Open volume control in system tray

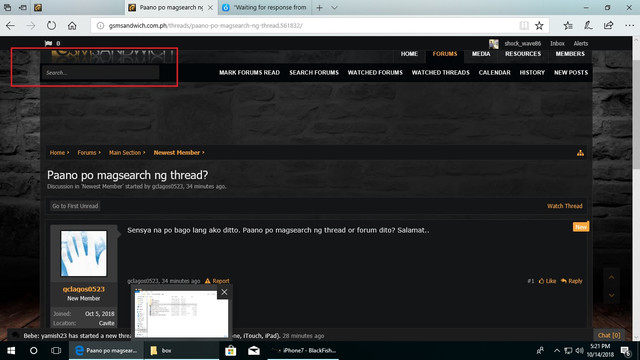pos(579,351)
